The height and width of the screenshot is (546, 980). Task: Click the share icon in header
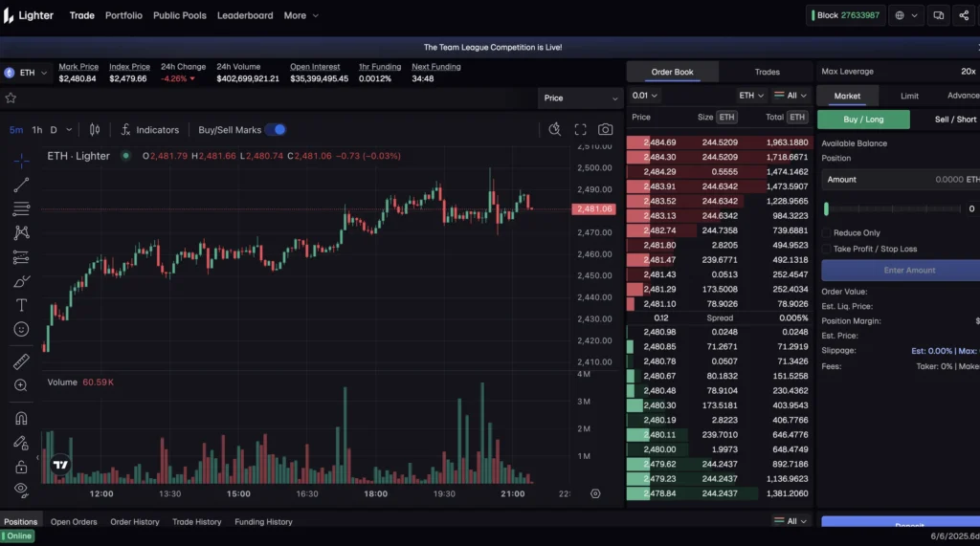pyautogui.click(x=964, y=15)
